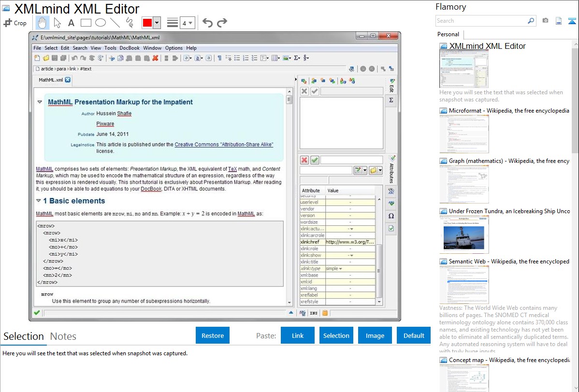Toggle the INS insert mode indicator
The width and height of the screenshot is (579, 392).
coord(314,313)
